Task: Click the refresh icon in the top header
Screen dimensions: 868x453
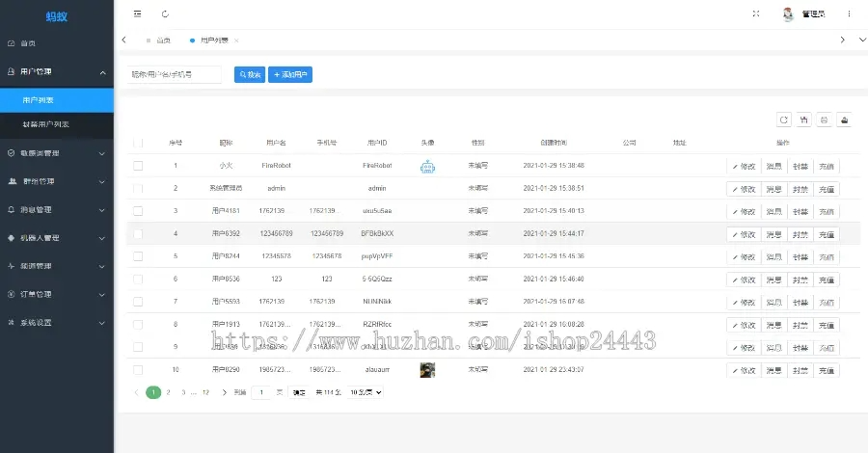Action: 165,13
